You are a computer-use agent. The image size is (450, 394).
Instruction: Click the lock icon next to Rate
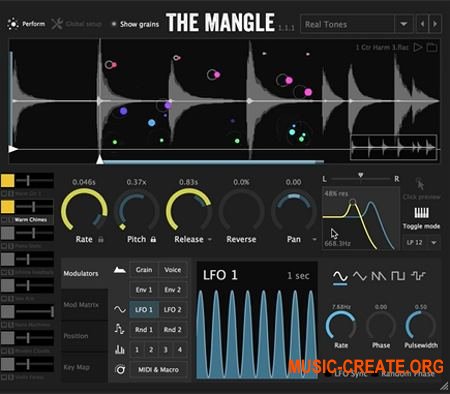click(x=100, y=240)
